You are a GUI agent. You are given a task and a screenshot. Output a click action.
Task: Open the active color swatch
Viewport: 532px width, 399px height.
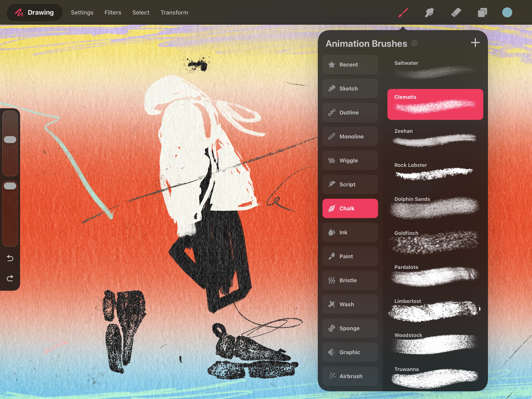(507, 12)
